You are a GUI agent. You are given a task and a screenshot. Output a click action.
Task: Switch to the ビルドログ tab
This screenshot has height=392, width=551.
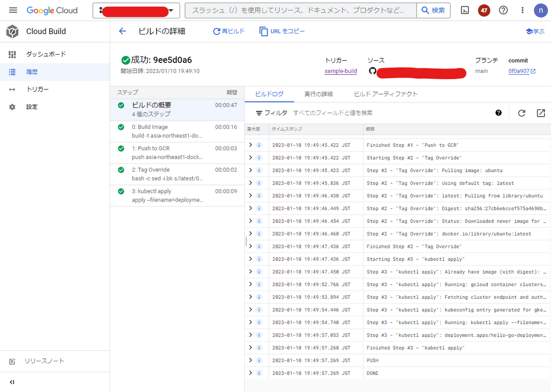coord(269,94)
